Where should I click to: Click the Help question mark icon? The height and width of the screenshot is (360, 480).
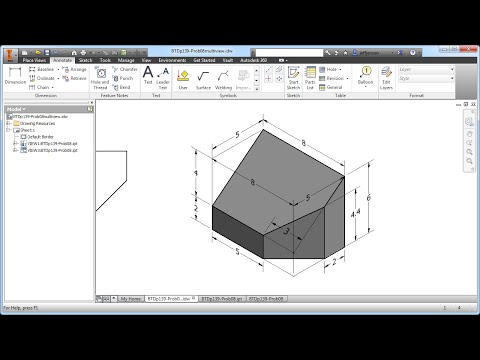[x=413, y=52]
